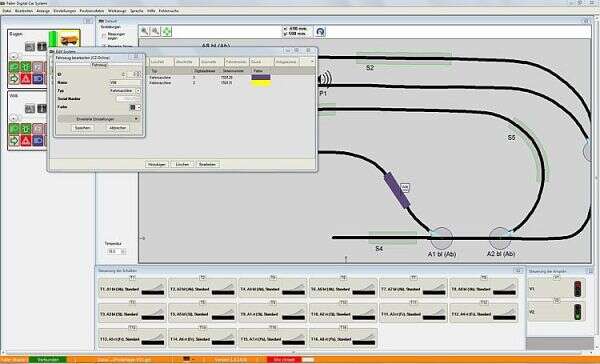Toggle the Messungen zeigen checkbox
600x364 pixels.
104,36
